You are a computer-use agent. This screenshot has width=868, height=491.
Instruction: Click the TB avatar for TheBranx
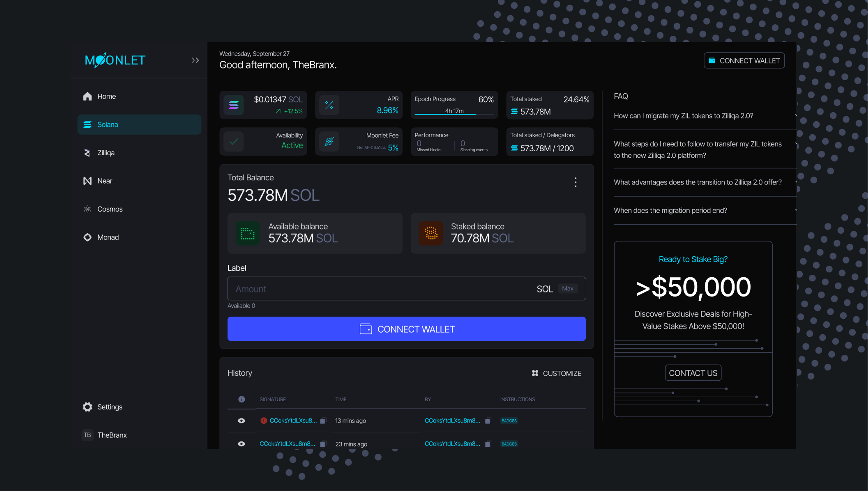click(x=87, y=435)
